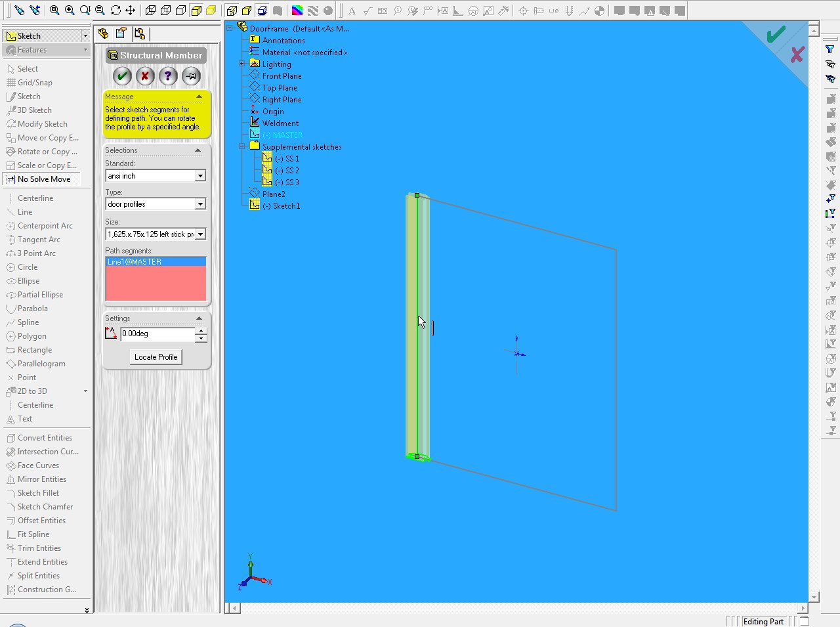Collapse the Supplemental sketches folder
840x627 pixels.
click(242, 146)
